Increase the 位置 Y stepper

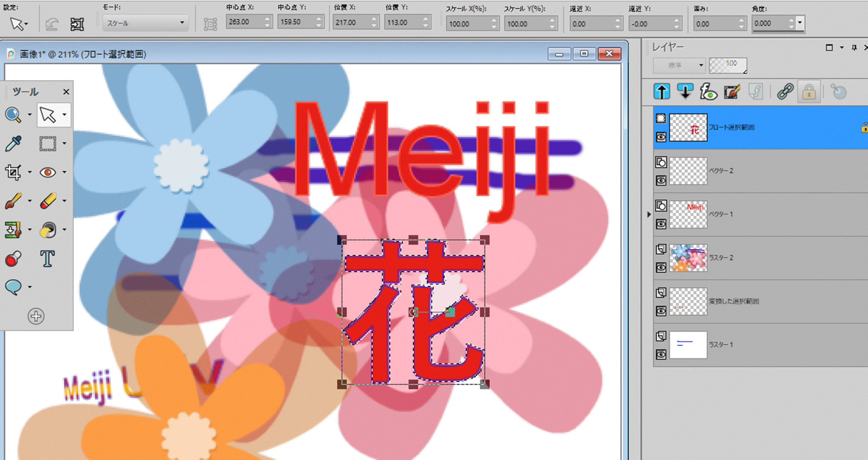(x=426, y=19)
